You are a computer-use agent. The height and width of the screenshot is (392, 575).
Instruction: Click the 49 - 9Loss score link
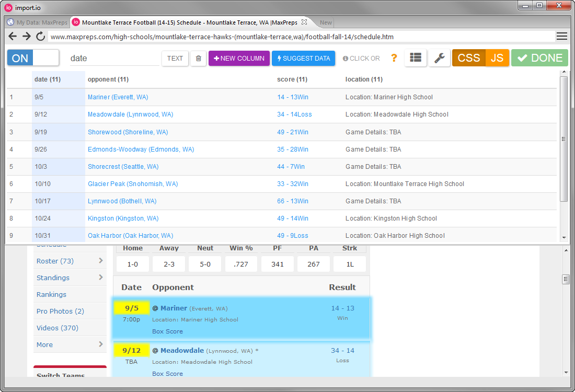coord(292,235)
